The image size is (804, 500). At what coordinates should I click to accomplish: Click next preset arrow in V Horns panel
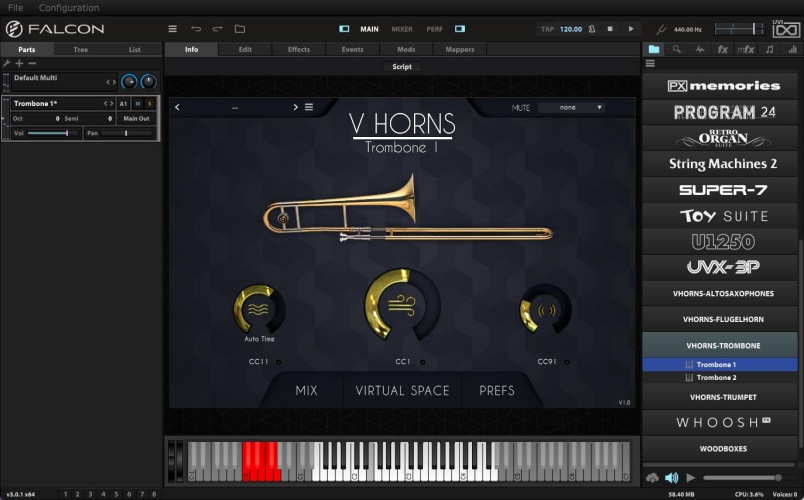[x=295, y=107]
